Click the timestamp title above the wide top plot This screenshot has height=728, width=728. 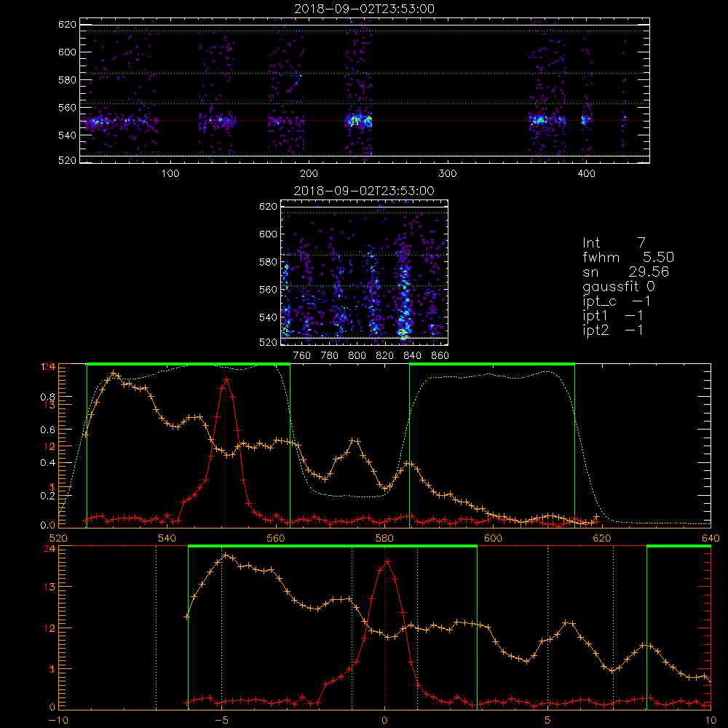[x=364, y=9]
